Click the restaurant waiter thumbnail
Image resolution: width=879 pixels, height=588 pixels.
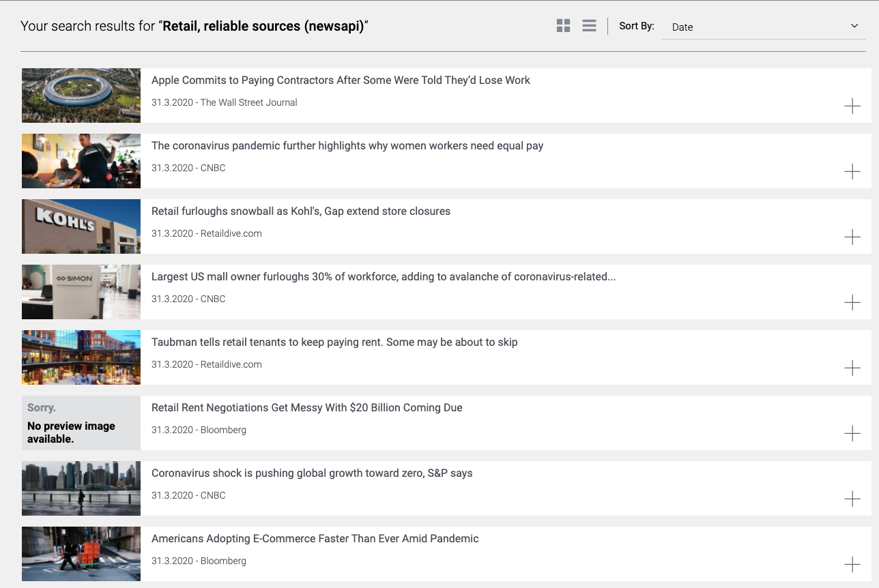[x=81, y=161]
